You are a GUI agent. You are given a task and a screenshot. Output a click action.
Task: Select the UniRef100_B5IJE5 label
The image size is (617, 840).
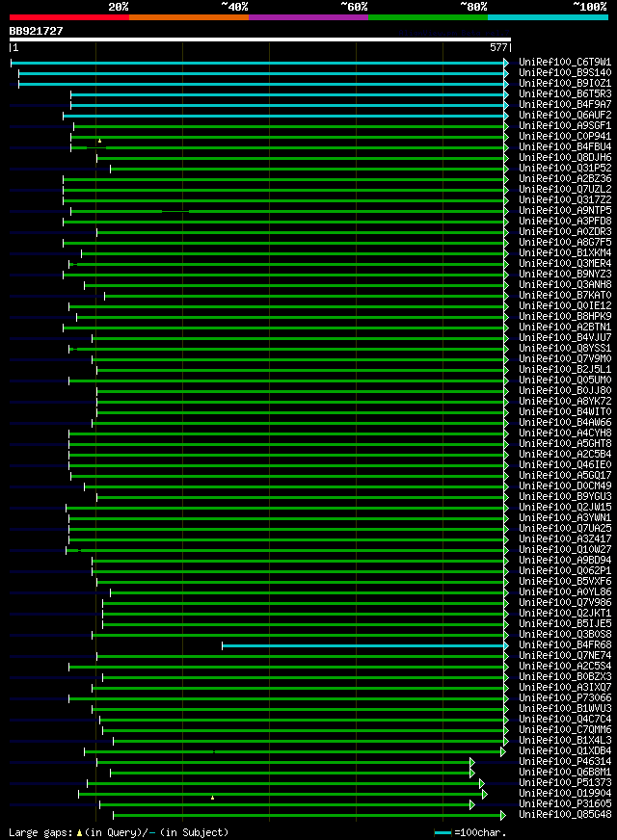click(565, 624)
